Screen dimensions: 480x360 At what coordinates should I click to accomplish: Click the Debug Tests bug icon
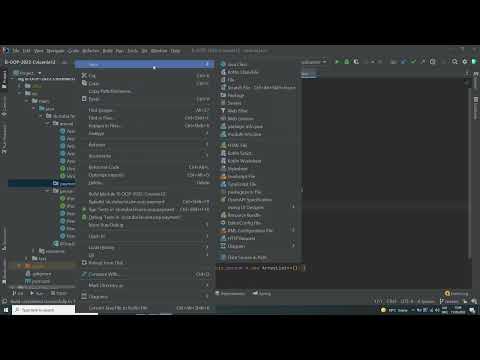[84, 217]
